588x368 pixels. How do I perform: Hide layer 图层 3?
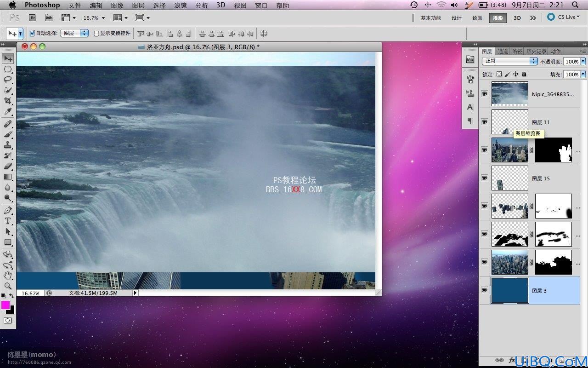tap(484, 290)
